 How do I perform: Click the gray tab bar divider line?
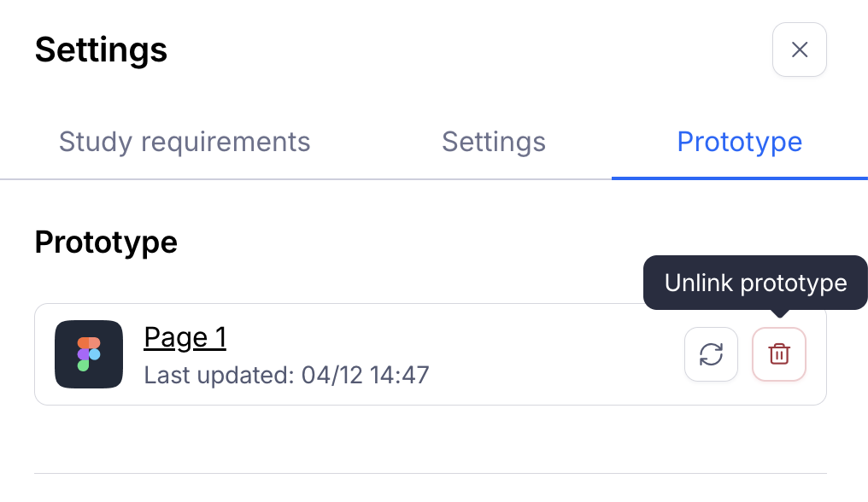coord(299,179)
